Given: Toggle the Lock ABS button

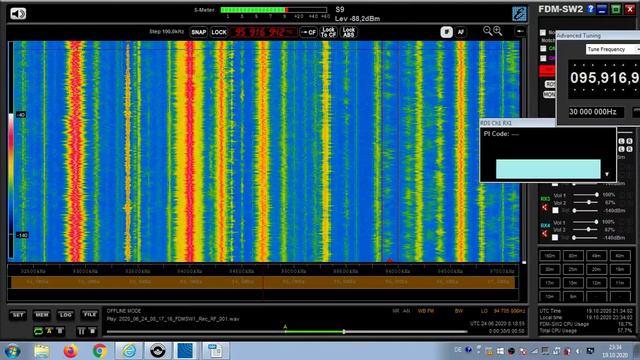Looking at the screenshot, I should pos(349,32).
